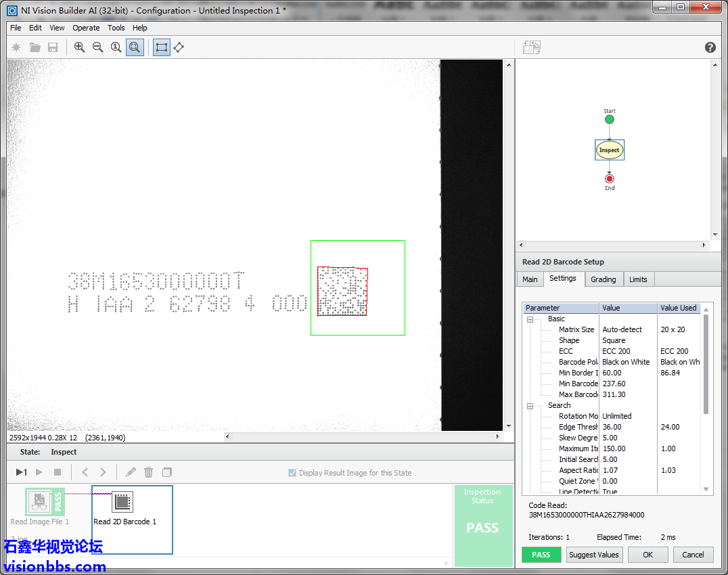Open the Matrix Size Auto-detect value
The width and height of the screenshot is (728, 575).
pos(628,329)
